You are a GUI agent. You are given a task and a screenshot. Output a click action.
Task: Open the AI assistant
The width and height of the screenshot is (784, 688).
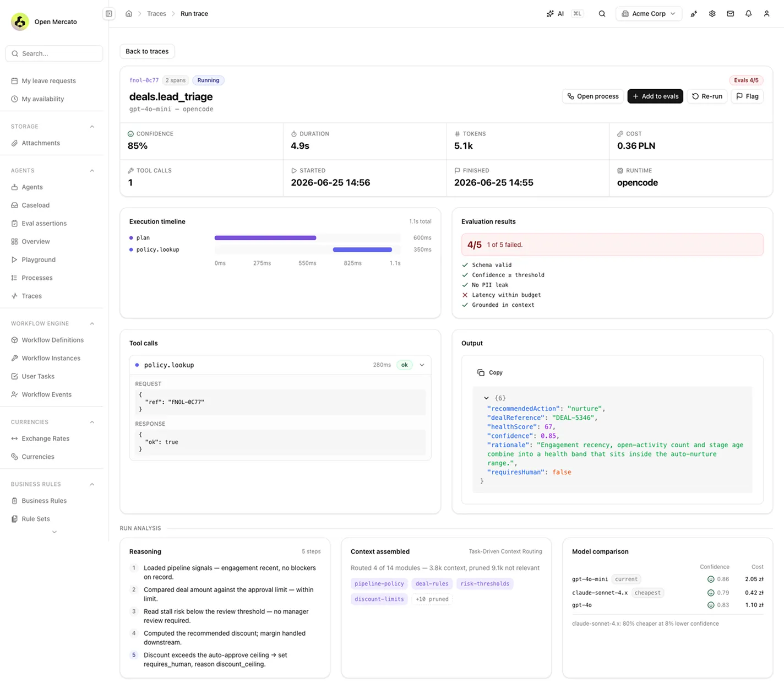555,14
